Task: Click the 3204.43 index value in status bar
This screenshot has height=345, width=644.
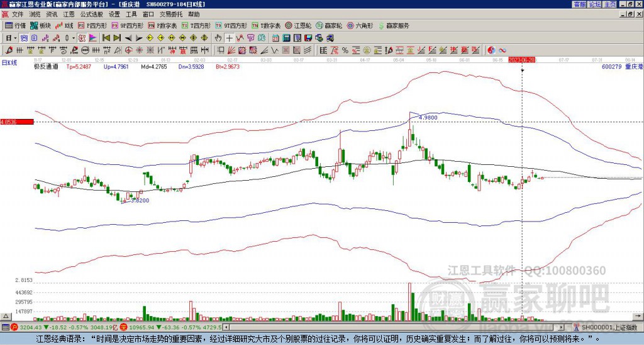Action: 30,327
